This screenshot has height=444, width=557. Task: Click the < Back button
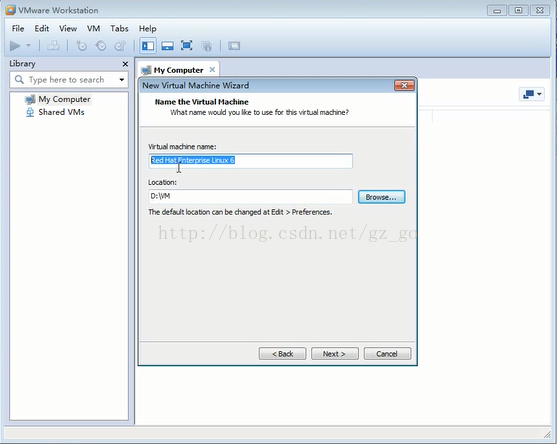282,354
